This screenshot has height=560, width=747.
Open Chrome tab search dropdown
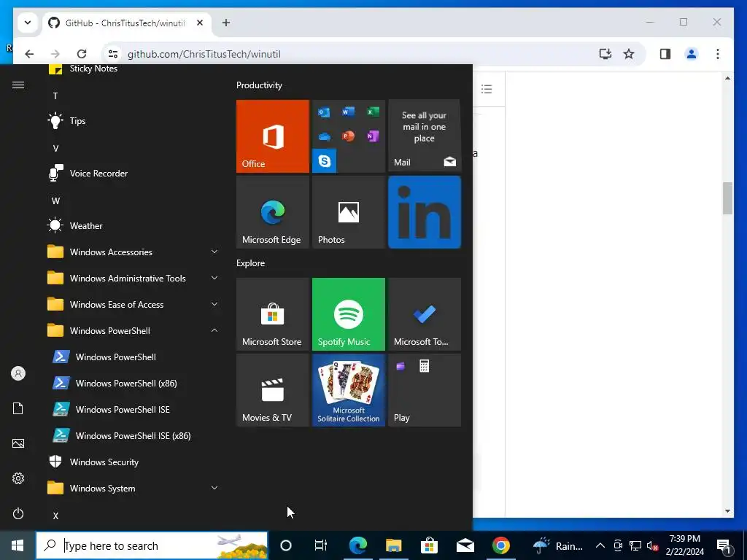pyautogui.click(x=28, y=23)
